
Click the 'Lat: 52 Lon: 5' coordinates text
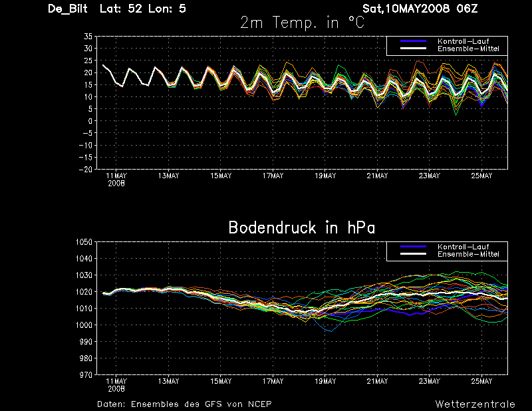point(143,9)
